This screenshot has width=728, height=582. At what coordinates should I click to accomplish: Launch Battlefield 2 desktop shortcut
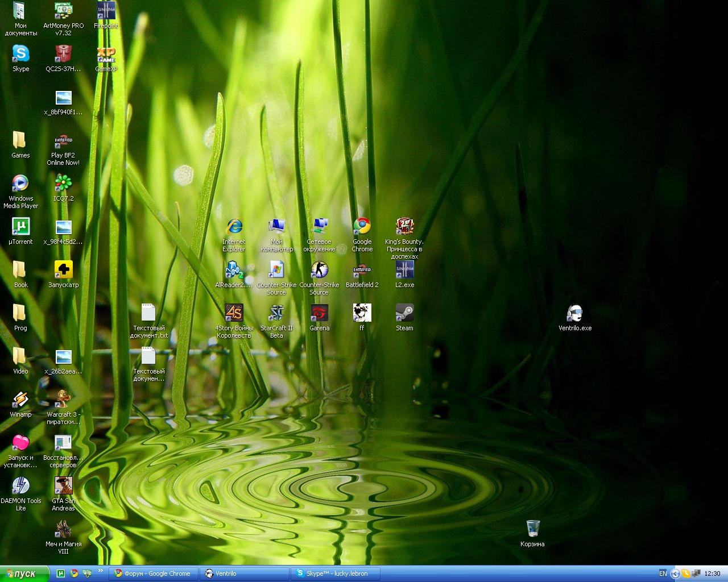362,275
